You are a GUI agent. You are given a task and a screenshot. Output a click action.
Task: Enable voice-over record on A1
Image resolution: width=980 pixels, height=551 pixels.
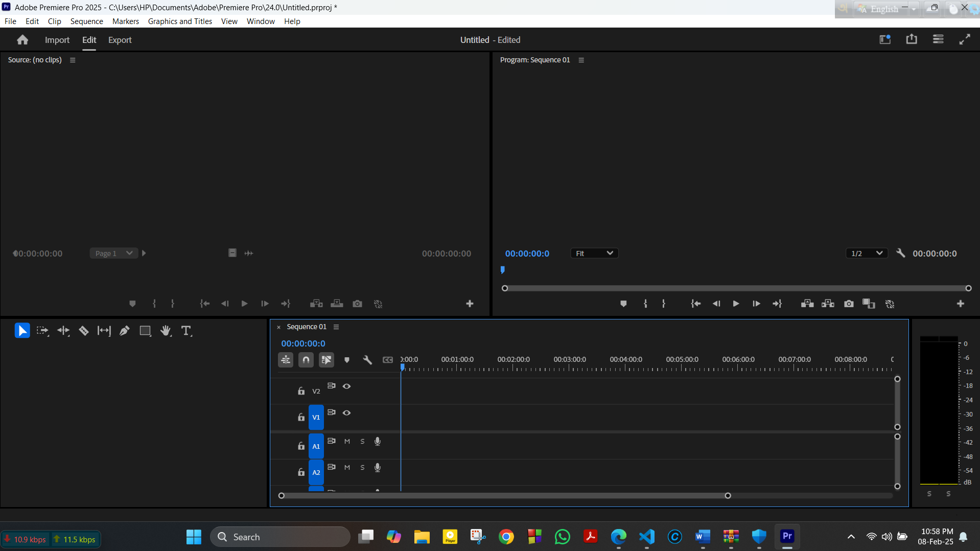(378, 441)
